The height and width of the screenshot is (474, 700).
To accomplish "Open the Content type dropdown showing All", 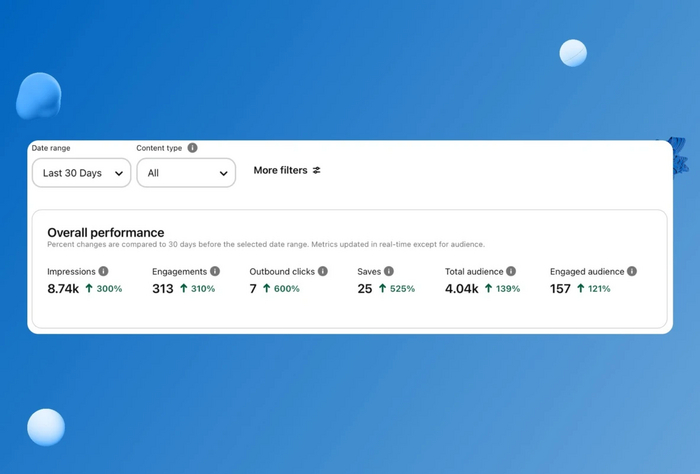I will pyautogui.click(x=186, y=173).
